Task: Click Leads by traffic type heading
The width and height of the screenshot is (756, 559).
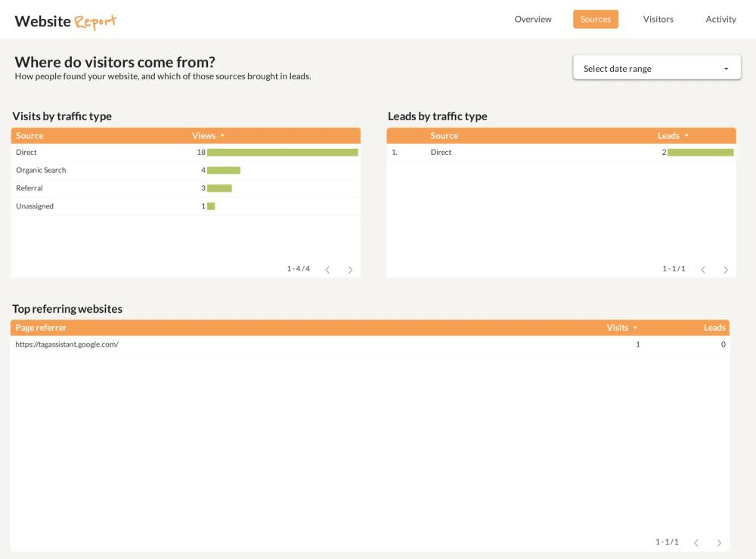Action: (437, 116)
